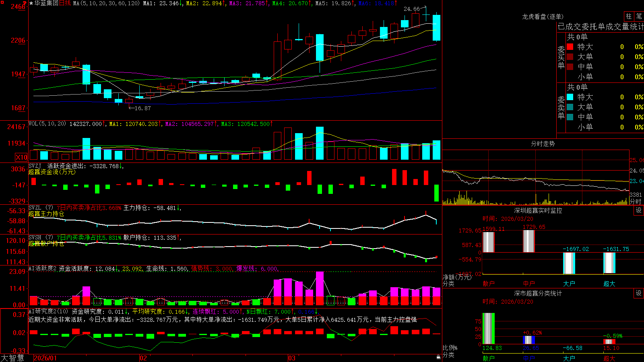Viewport: 644px width, 362px height.
Task: Click the cyan 特大 sell-order color swatch
Action: tap(570, 97)
